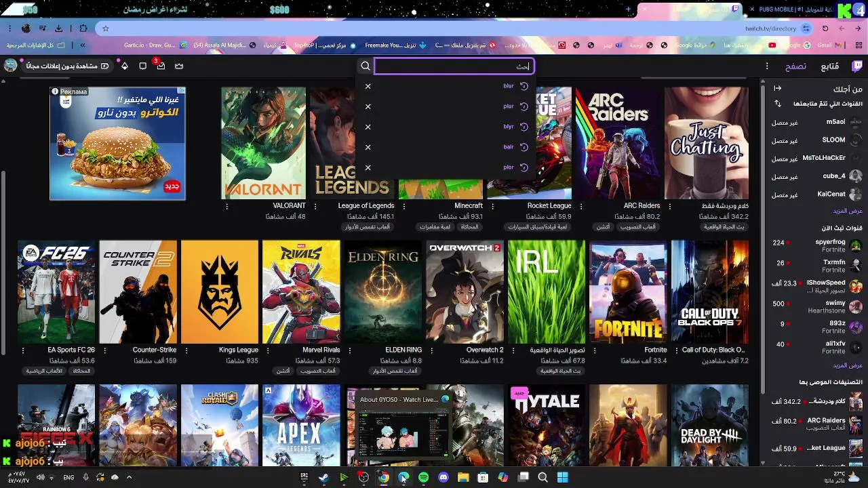Click the Overwatch 2 category title

(x=485, y=350)
